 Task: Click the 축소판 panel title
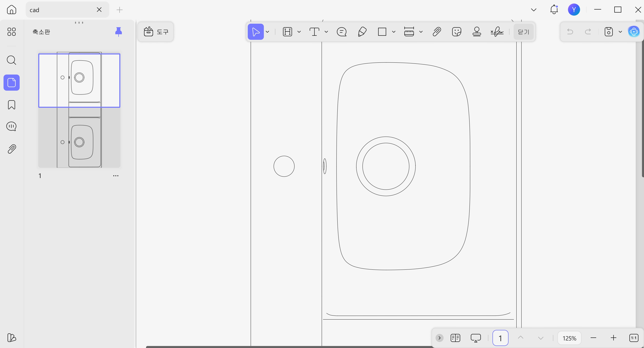click(41, 32)
